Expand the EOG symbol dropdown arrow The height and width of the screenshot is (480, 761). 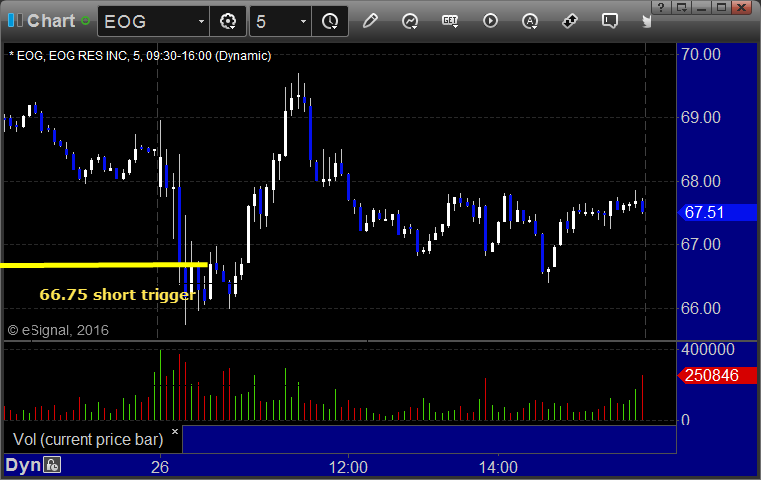click(x=201, y=21)
